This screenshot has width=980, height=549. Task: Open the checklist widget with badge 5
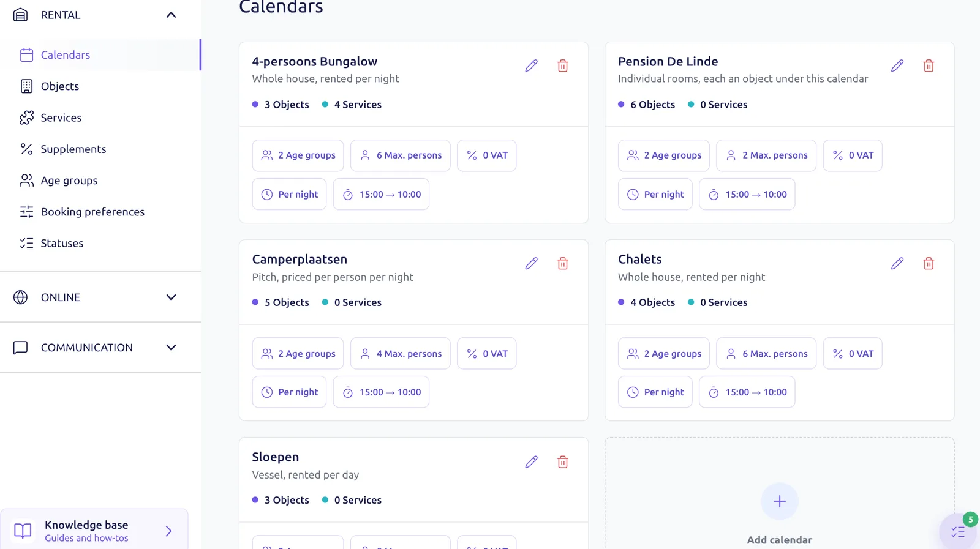958,531
